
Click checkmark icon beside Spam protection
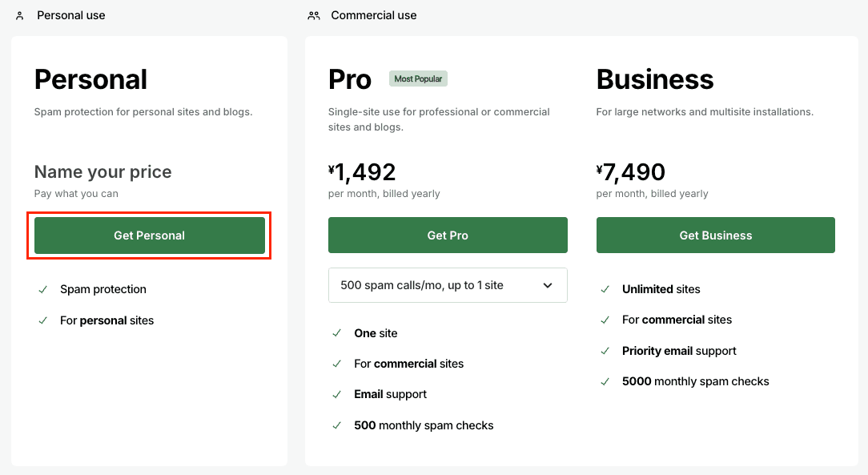pos(42,289)
